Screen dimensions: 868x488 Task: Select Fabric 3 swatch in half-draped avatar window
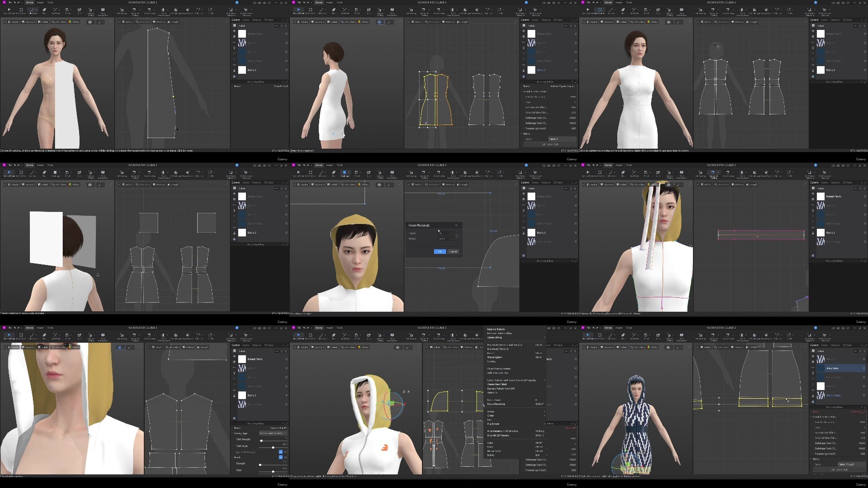pos(242,70)
